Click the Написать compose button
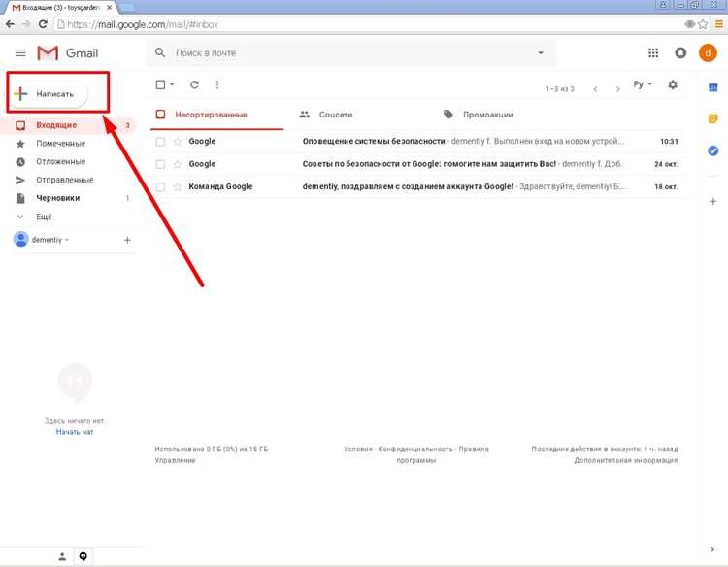 (49, 94)
